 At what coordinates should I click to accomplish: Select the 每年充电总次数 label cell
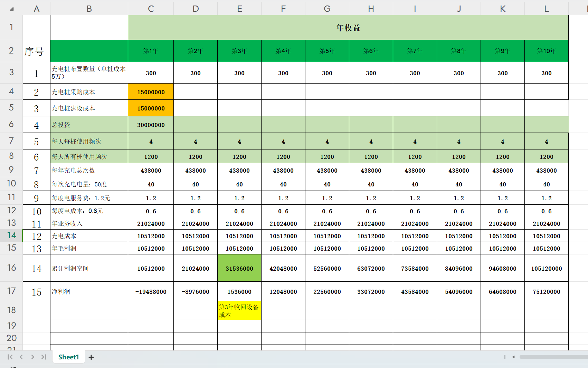point(89,170)
